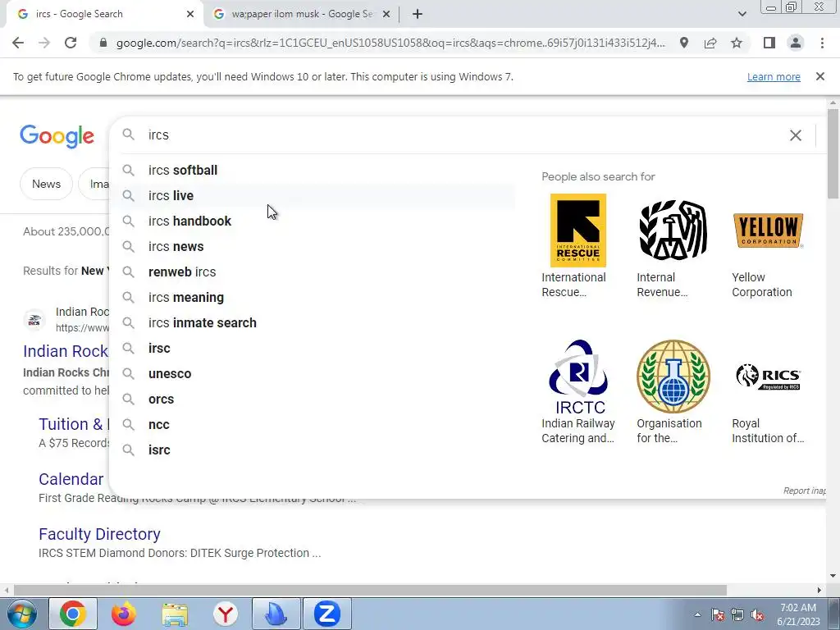840x630 pixels.
Task: Open International Rescue Committee logo
Action: click(x=578, y=231)
